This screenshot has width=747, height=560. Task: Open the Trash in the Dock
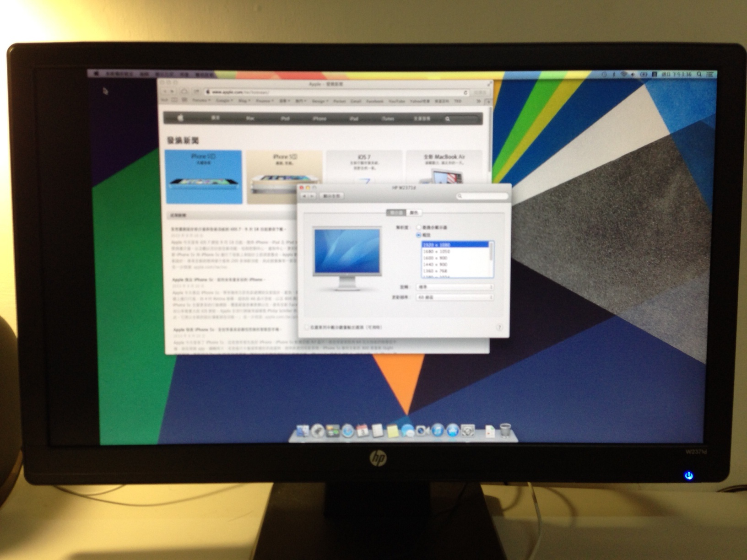(505, 430)
